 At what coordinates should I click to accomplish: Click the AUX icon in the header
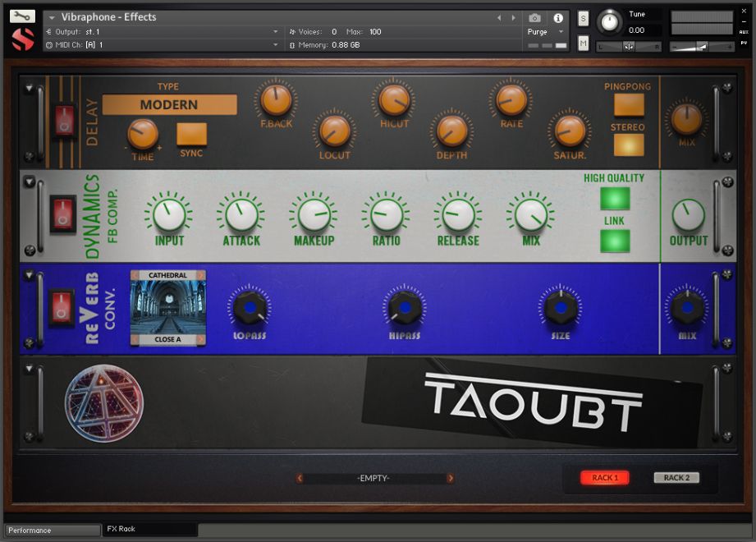click(x=745, y=33)
